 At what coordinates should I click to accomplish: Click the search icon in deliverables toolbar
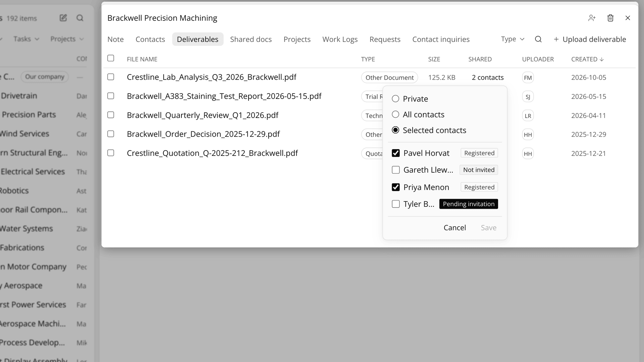538,39
